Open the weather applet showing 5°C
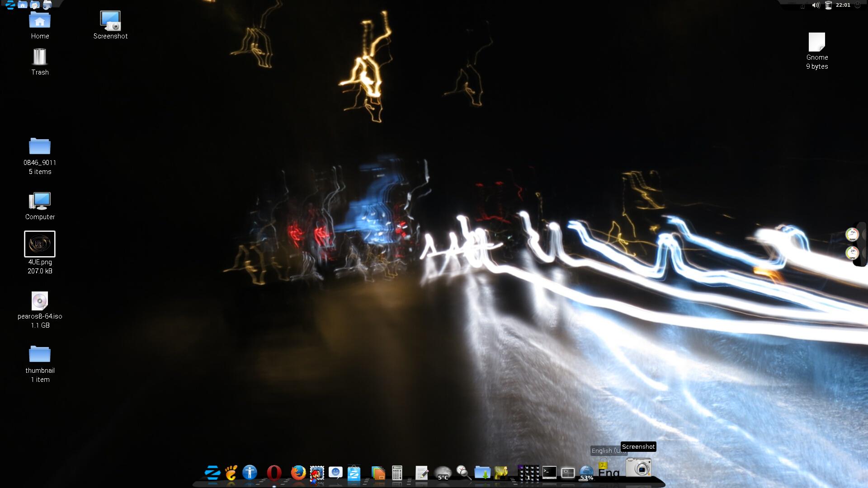 coord(443,473)
